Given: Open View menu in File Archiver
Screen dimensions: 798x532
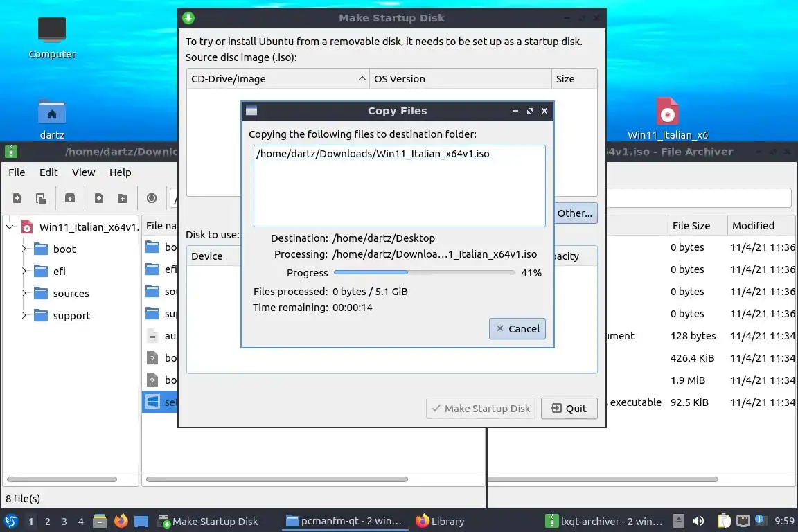Looking at the screenshot, I should [x=83, y=172].
